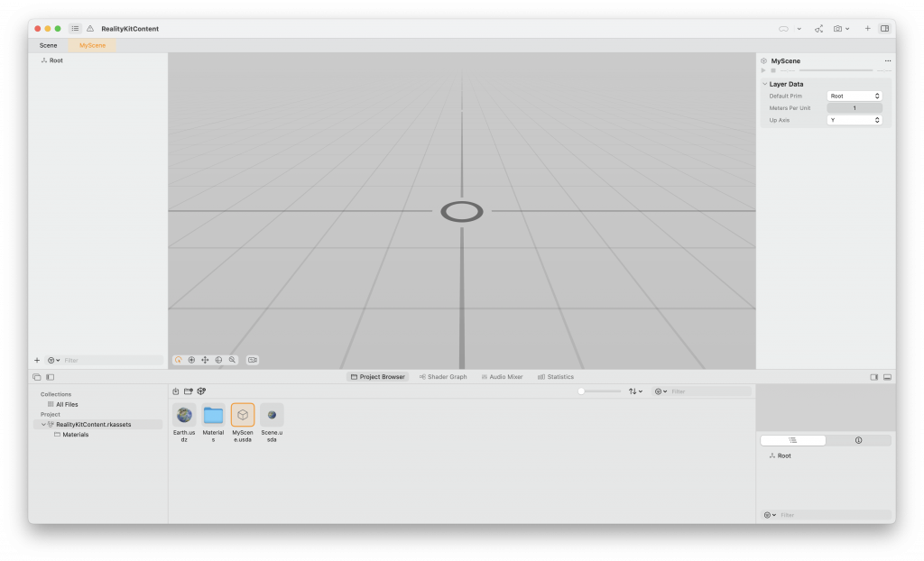Image resolution: width=924 pixels, height=561 pixels.
Task: Click the project browser Filter field
Action: tap(710, 391)
